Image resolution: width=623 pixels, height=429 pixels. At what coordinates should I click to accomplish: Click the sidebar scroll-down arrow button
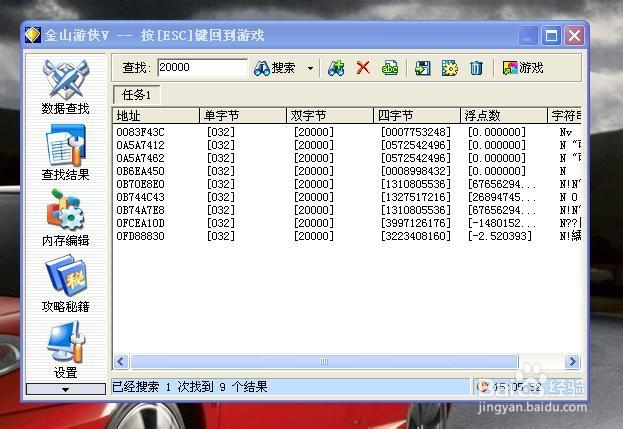click(66, 389)
